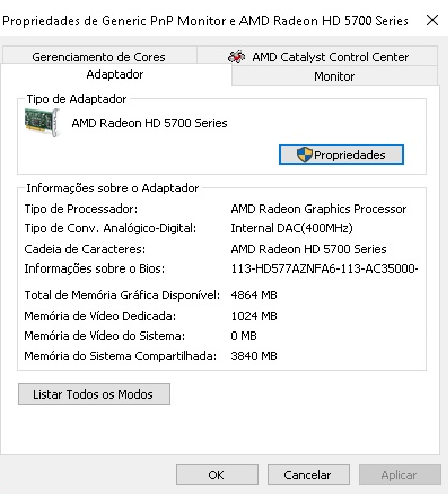The image size is (448, 502).
Task: Click the '0 MB' system video memory value
Action: pos(244,336)
